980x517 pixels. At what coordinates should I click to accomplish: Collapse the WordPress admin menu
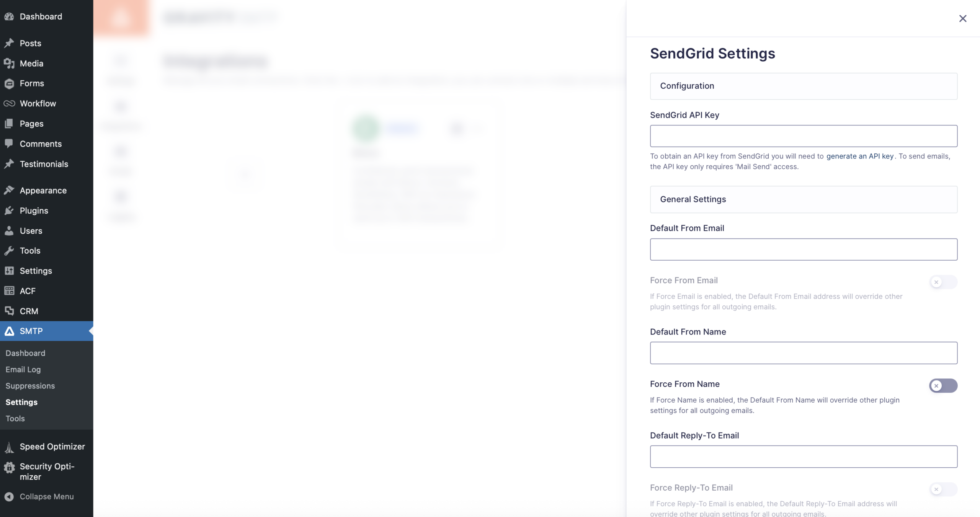46,496
